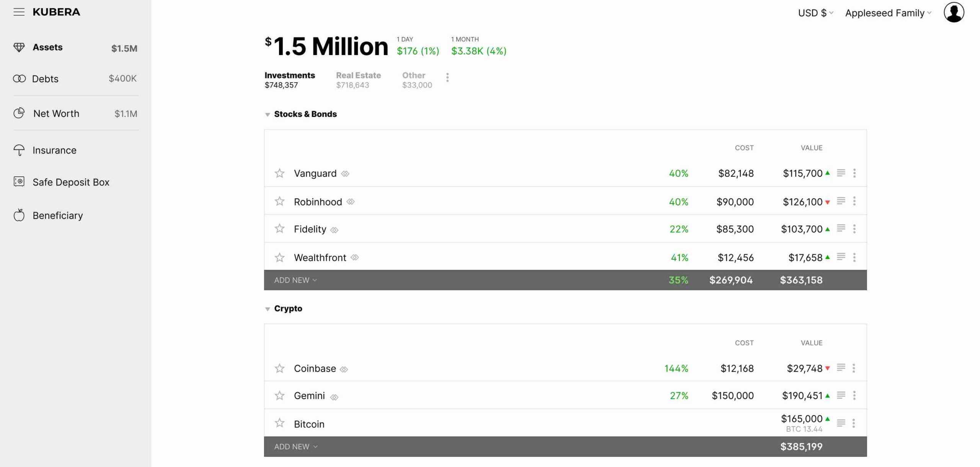Click the user profile avatar icon
The width and height of the screenshot is (980, 467).
[953, 13]
